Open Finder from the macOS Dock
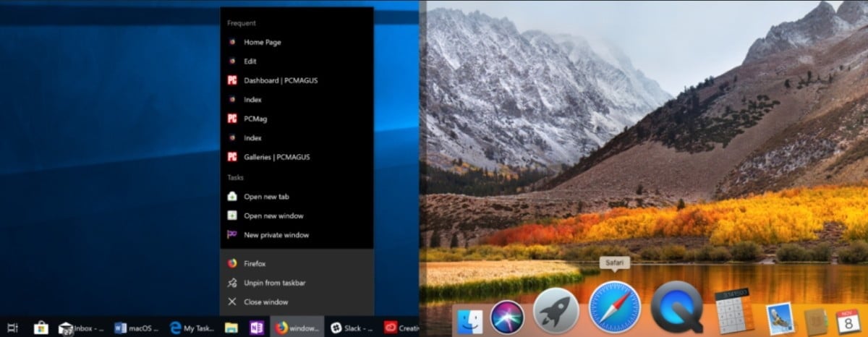The width and height of the screenshot is (868, 337). tap(469, 321)
